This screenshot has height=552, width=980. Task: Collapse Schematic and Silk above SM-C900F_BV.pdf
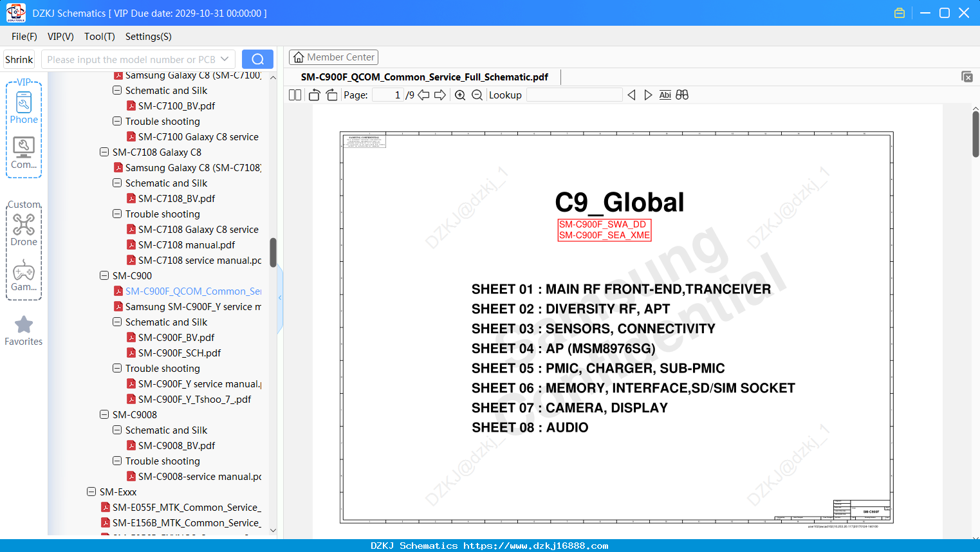(117, 322)
